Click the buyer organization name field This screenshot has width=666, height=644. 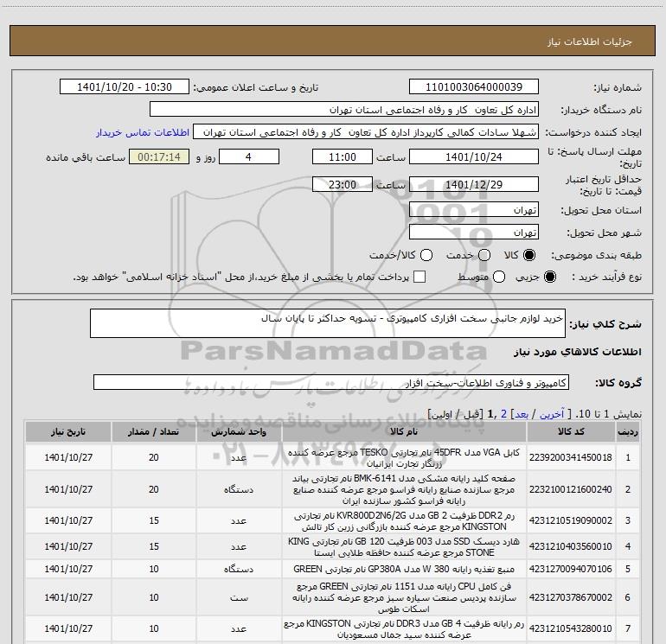(x=344, y=110)
